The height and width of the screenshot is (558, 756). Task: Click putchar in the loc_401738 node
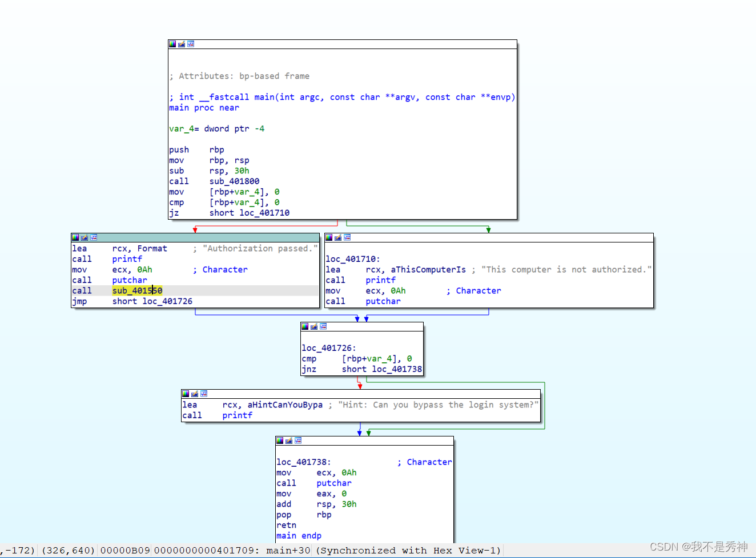click(334, 483)
